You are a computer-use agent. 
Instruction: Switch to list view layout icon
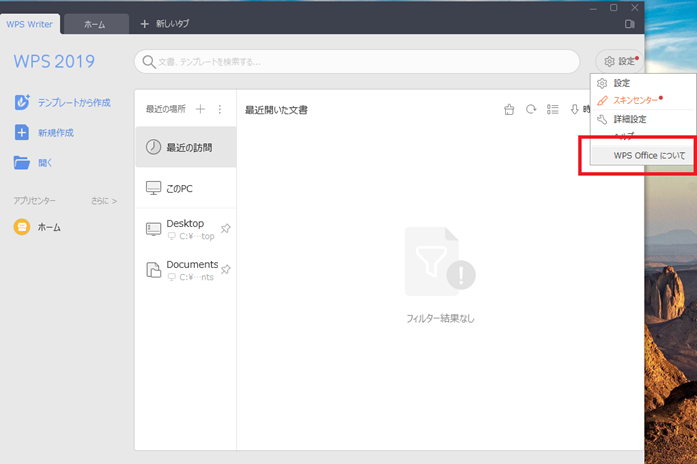[x=553, y=110]
